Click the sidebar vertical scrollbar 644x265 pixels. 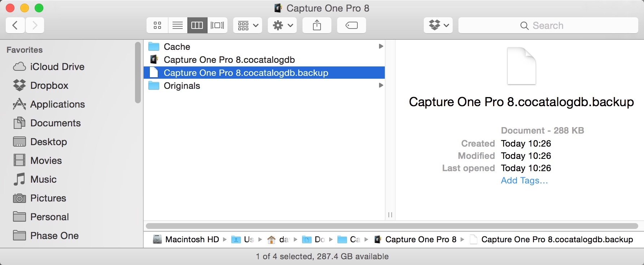pos(138,73)
